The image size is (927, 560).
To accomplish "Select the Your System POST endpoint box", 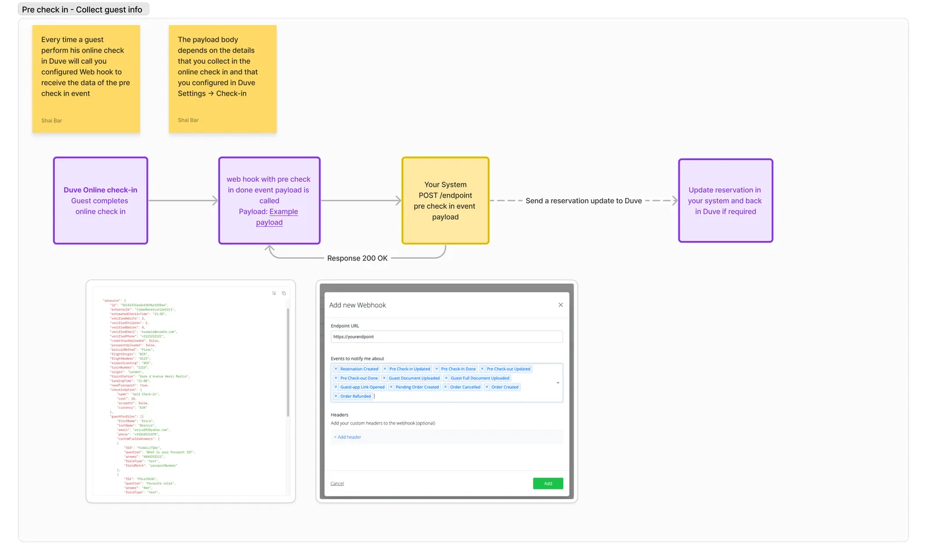I will pos(446,200).
